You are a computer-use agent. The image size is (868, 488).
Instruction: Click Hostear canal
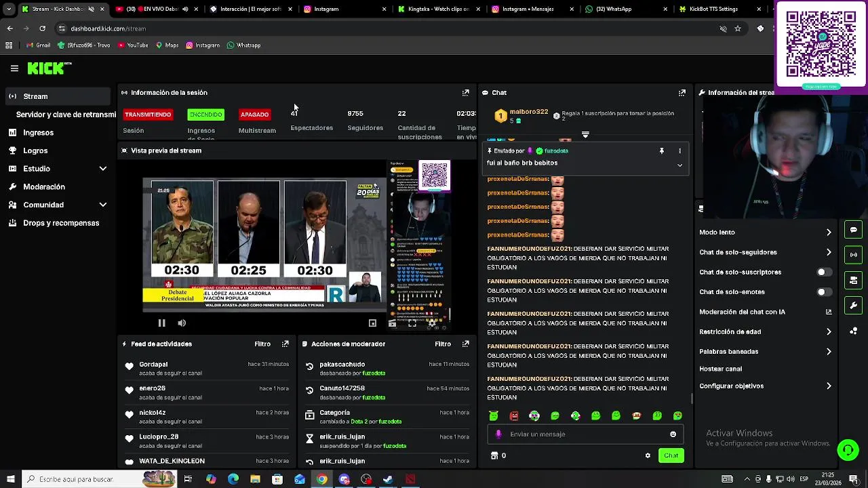pos(720,369)
